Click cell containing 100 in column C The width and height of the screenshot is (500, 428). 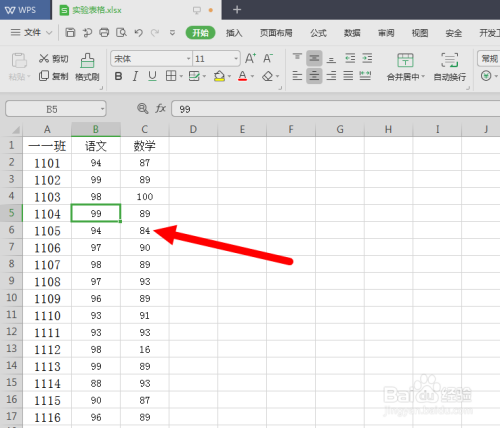point(145,196)
